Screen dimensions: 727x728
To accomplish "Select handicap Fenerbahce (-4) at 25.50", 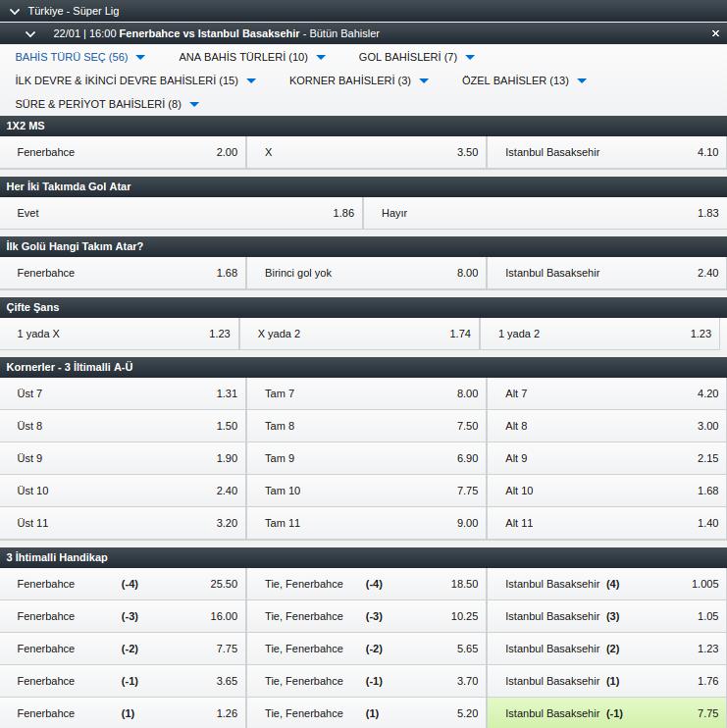I will 123,584.
